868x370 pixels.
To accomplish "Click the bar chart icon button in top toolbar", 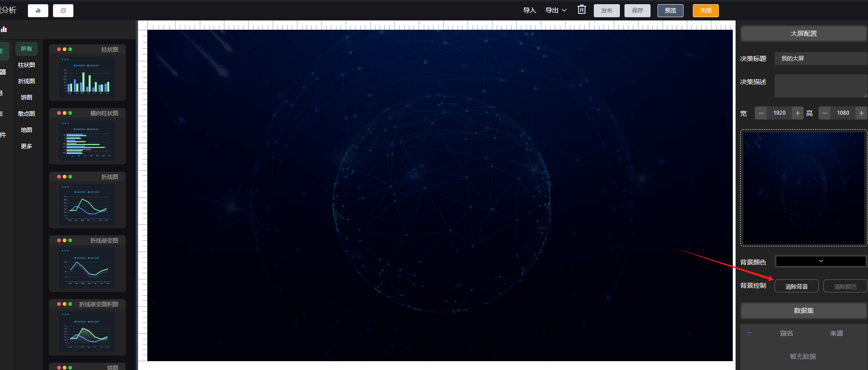I will [x=38, y=11].
